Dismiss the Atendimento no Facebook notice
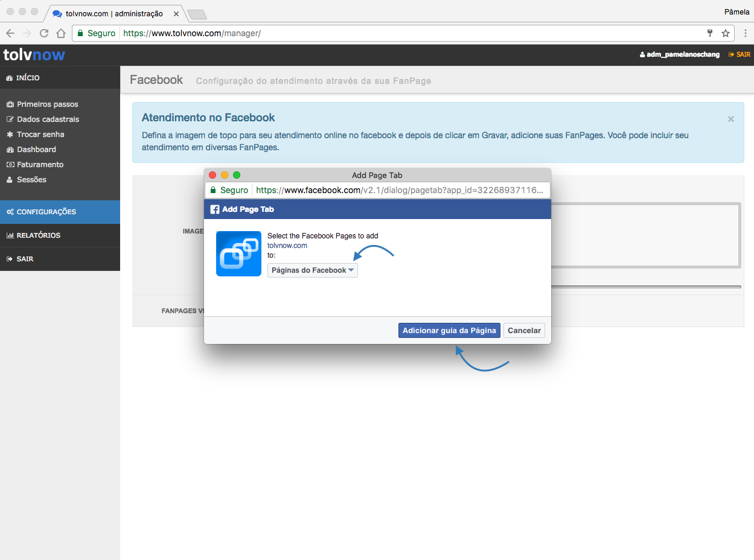 coord(731,119)
